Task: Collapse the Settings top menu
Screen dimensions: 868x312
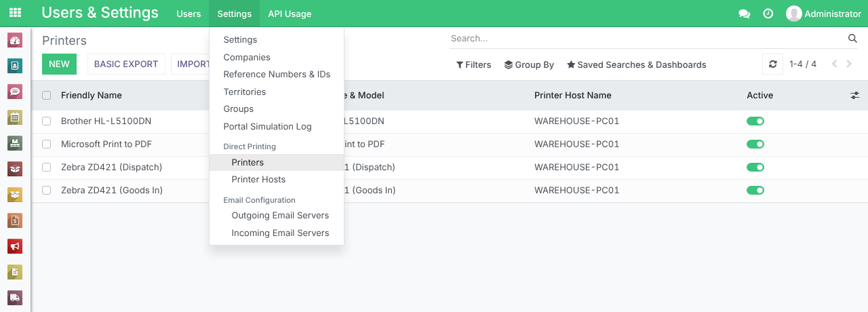Action: (x=235, y=14)
